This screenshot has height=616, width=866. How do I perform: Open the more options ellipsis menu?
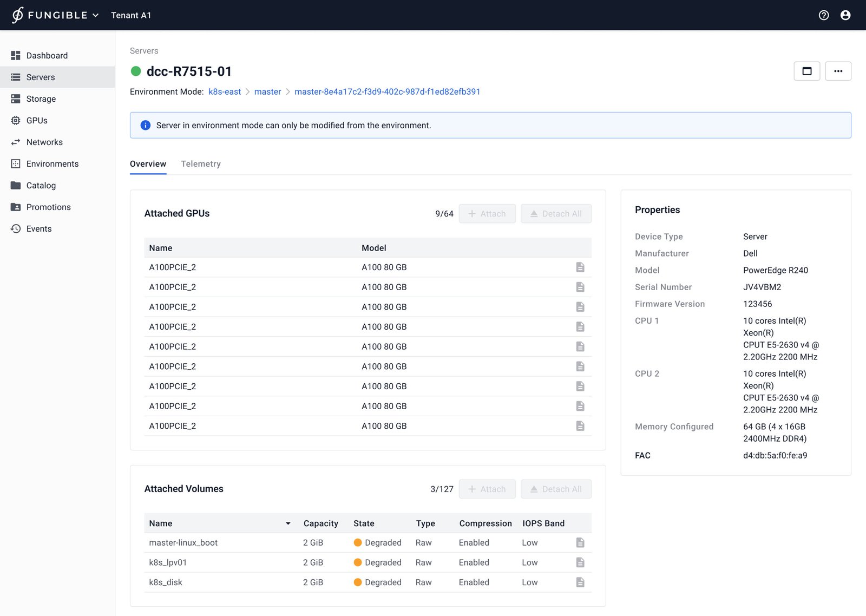click(838, 71)
